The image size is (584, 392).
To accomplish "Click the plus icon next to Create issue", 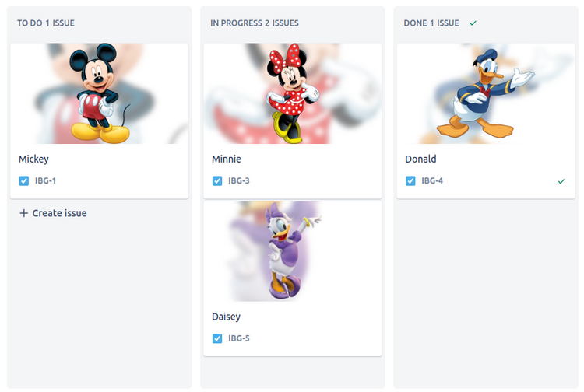I will click(24, 213).
